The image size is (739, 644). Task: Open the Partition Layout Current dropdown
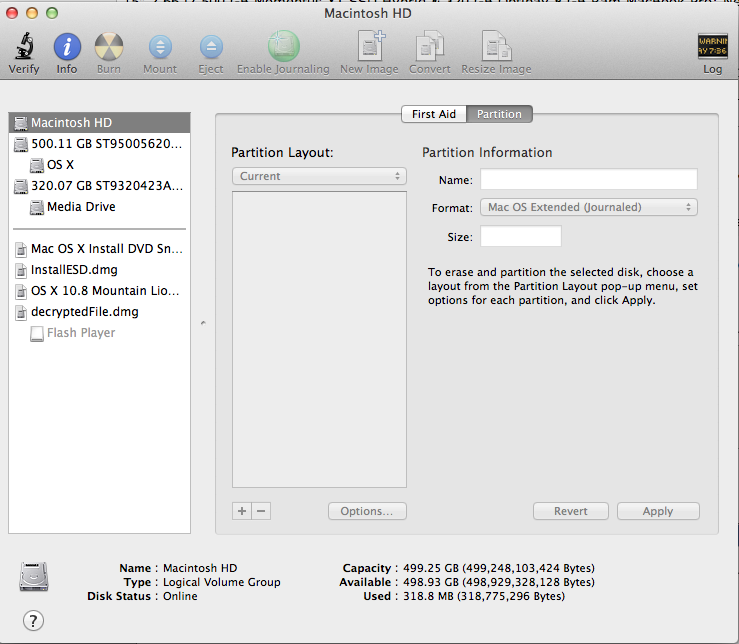click(319, 176)
